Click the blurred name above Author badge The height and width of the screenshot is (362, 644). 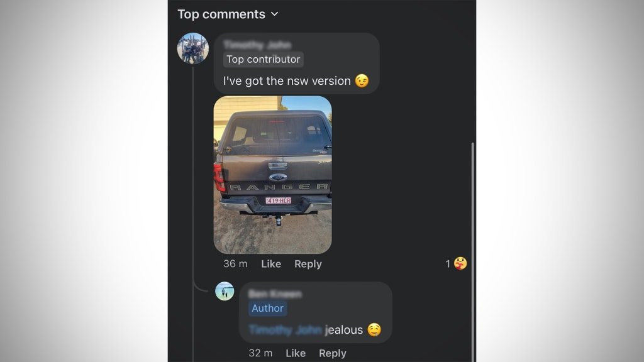pos(275,294)
